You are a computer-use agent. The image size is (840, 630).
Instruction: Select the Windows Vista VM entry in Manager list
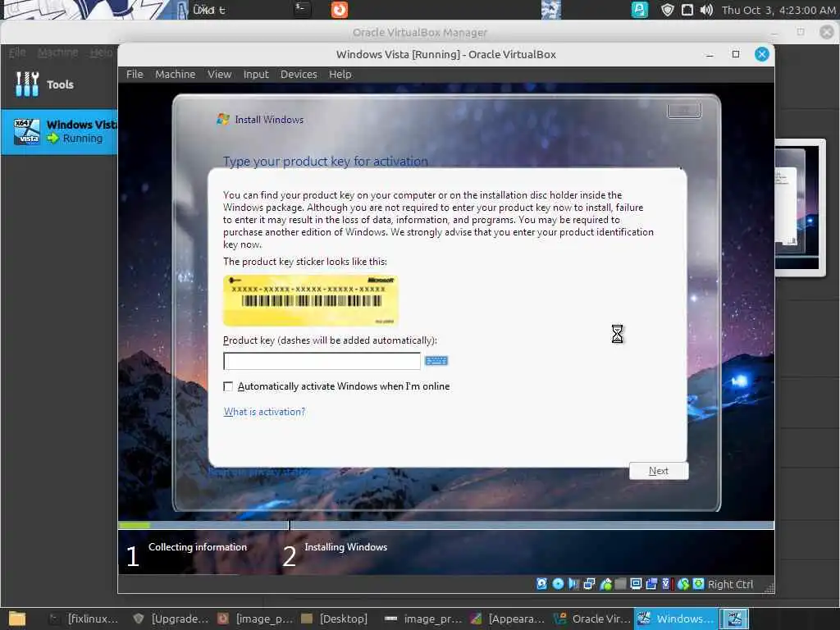59,132
